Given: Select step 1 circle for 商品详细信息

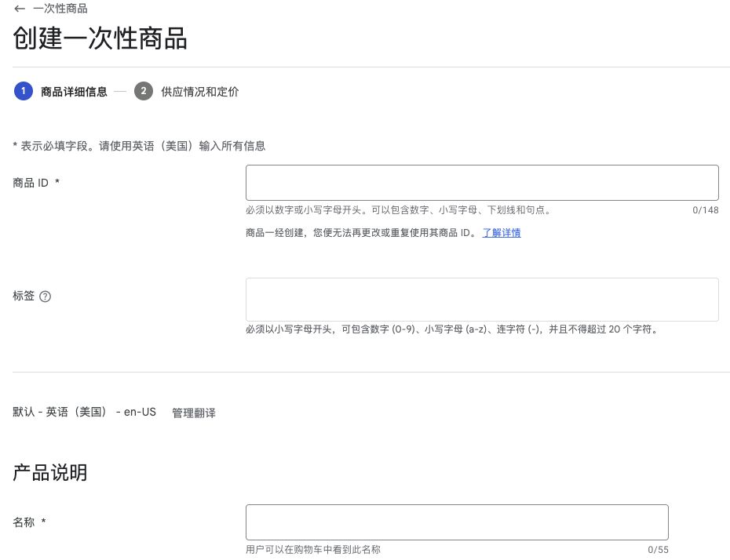Looking at the screenshot, I should pyautogui.click(x=24, y=91).
